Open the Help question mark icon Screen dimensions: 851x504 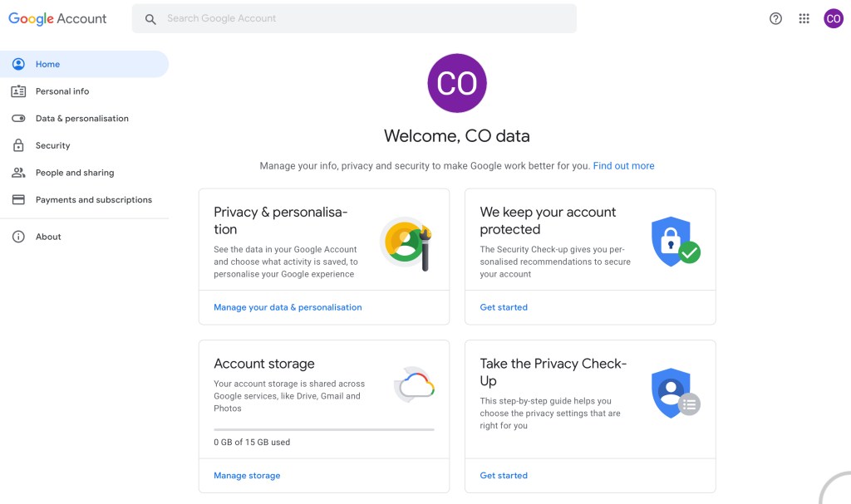tap(775, 18)
